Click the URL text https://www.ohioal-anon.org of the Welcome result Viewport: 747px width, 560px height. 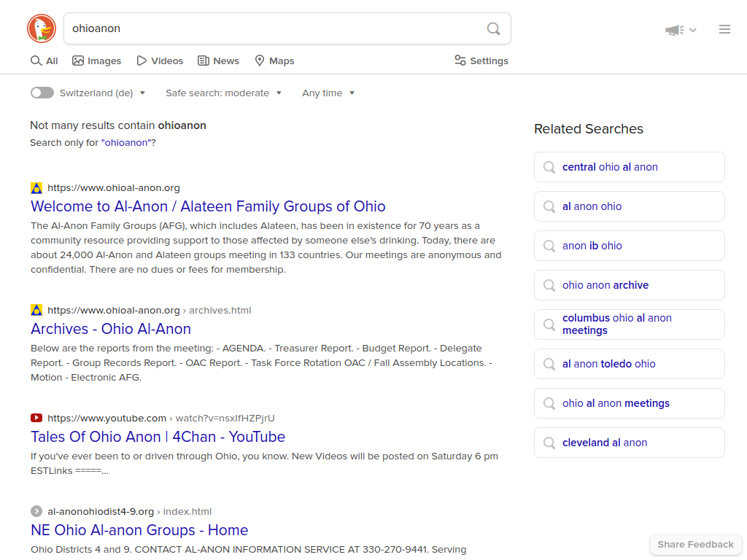coord(114,188)
